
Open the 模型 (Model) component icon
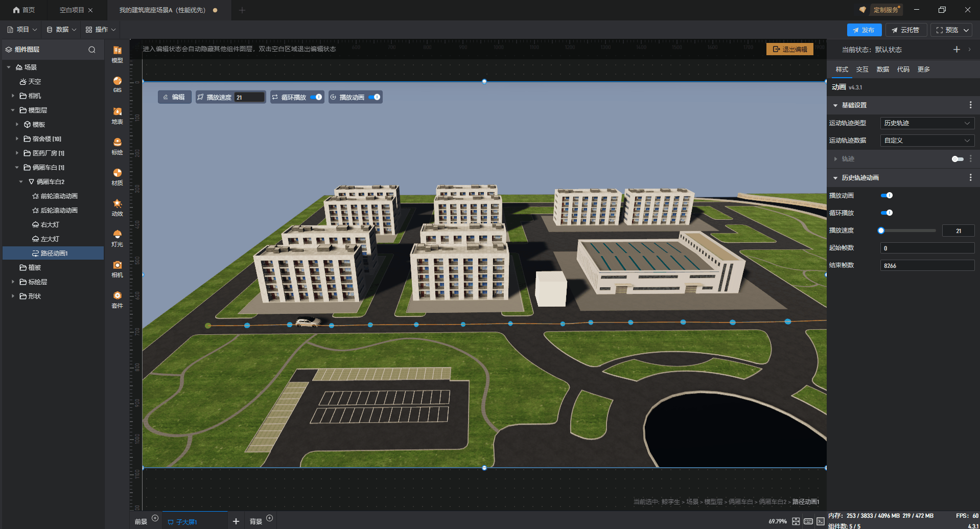point(117,53)
